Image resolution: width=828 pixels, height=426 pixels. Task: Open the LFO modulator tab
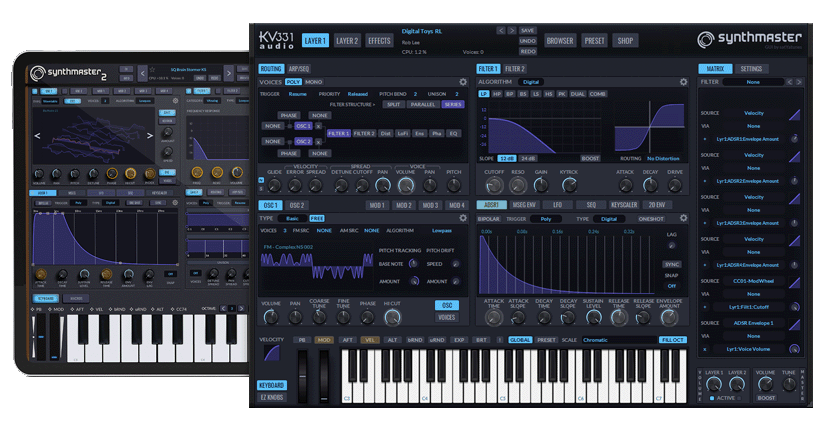coord(557,205)
